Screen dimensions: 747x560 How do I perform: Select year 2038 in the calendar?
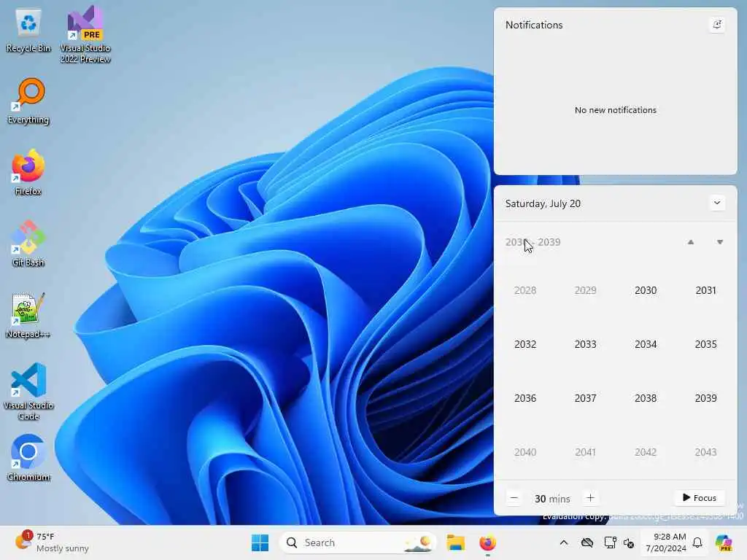pos(646,397)
